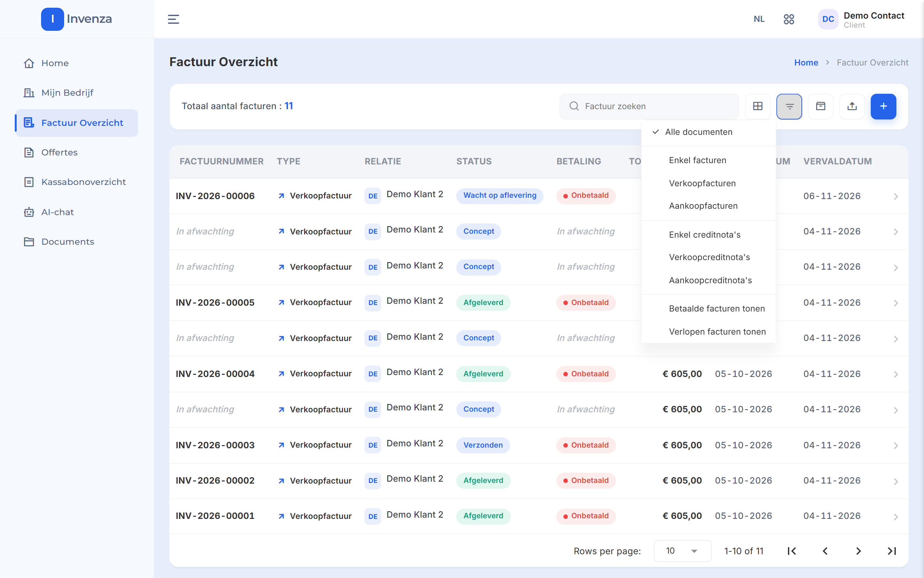Open row chevron for INV-2026-00006
This screenshot has height=578, width=924.
pyautogui.click(x=896, y=197)
